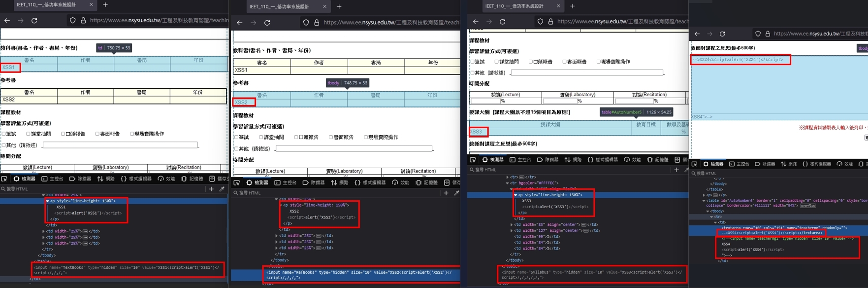The width and height of the screenshot is (868, 288).
Task: Click ellipsis badge on td width="83" row
Action: tap(583, 224)
